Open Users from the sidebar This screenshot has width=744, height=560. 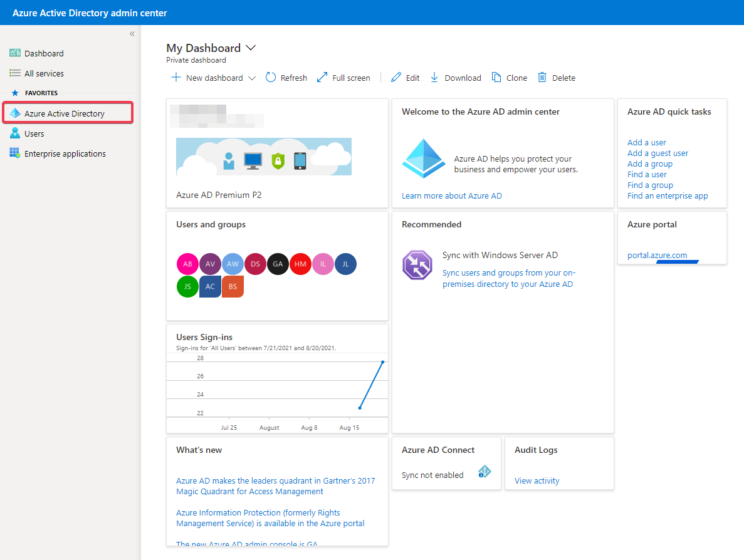pos(34,133)
